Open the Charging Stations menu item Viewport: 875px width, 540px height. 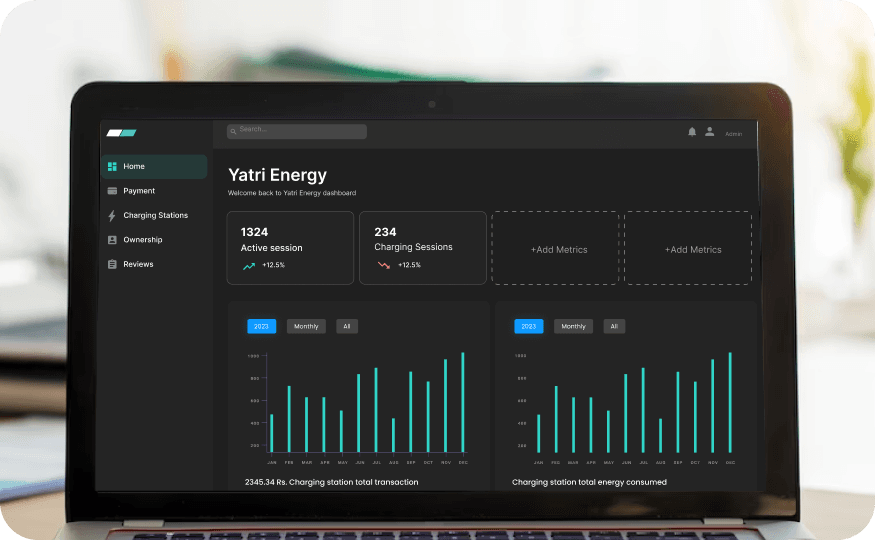[x=155, y=215]
